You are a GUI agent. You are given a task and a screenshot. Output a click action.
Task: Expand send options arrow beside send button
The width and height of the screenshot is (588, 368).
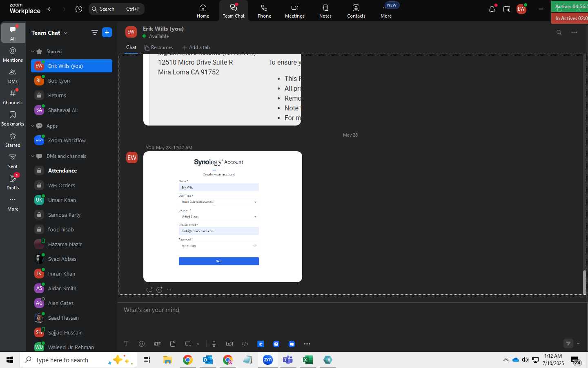coord(578,344)
